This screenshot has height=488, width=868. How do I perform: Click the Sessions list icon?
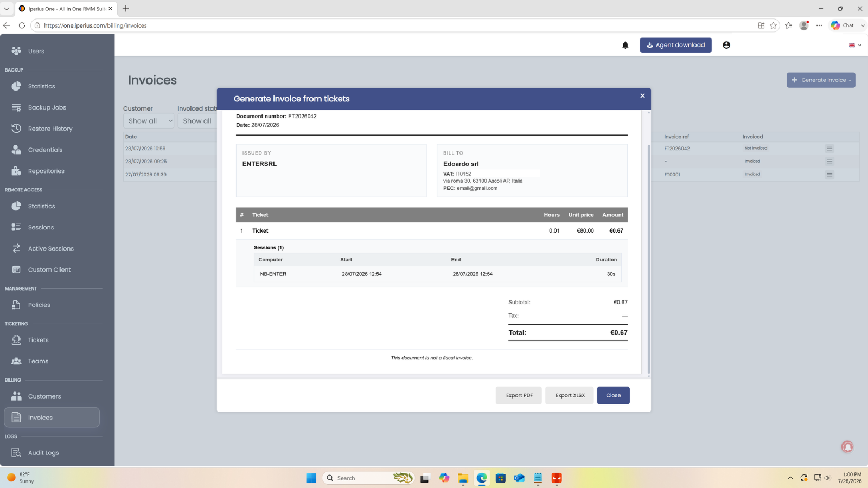point(16,227)
